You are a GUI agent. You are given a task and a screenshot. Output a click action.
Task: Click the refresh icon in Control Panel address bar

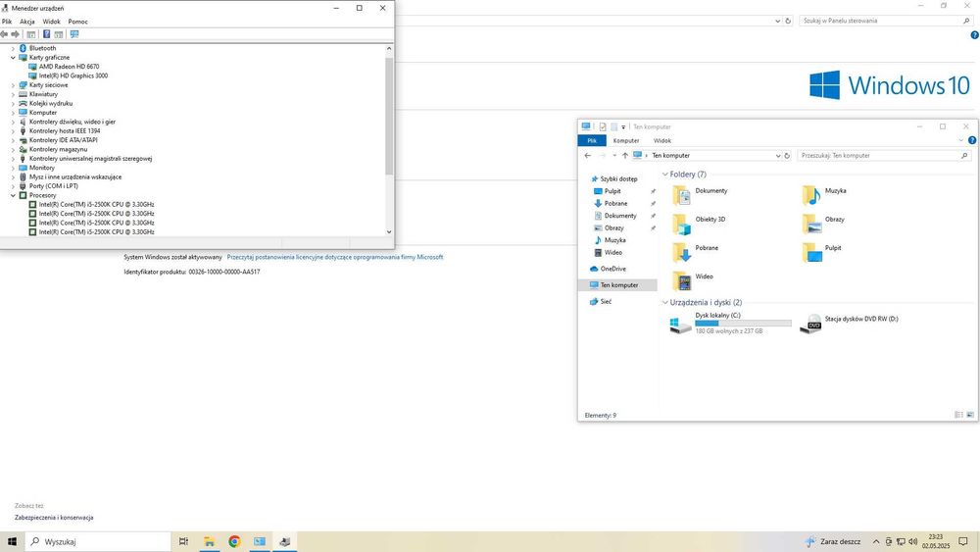pyautogui.click(x=788, y=21)
